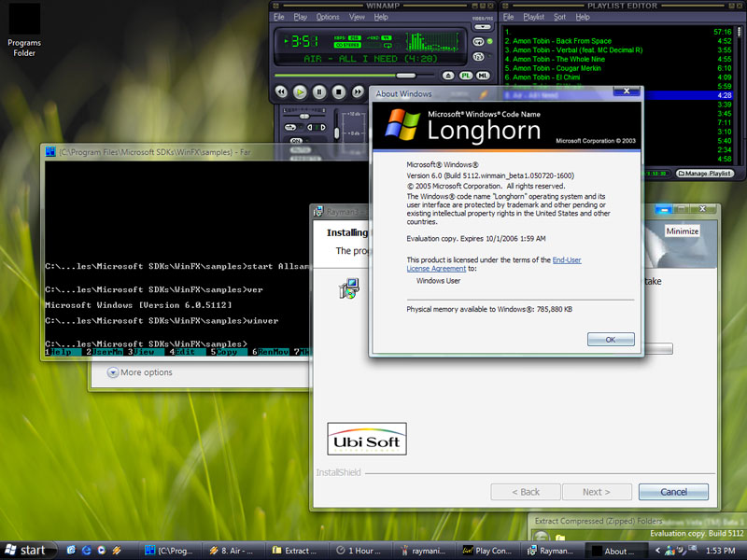
Task: Toggle Winamp's PL playlist editor button
Action: 465,76
